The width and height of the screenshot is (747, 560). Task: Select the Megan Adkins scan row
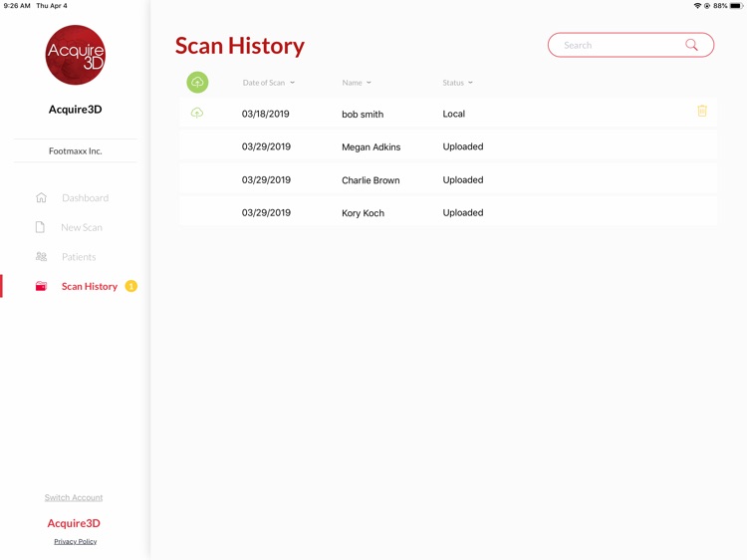[x=448, y=146]
